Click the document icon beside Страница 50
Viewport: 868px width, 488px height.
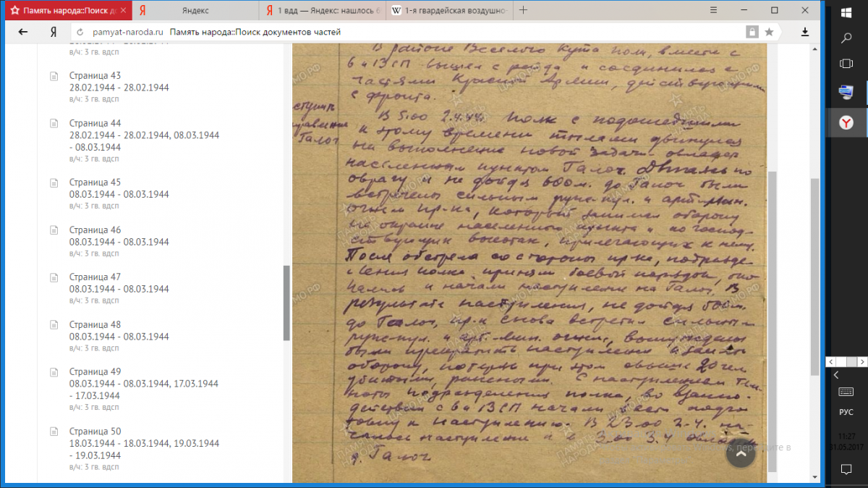coord(53,431)
